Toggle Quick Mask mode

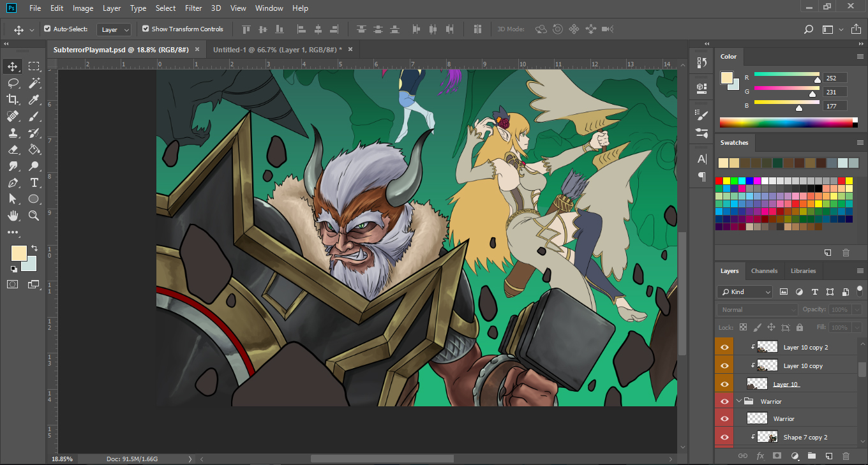click(x=13, y=284)
